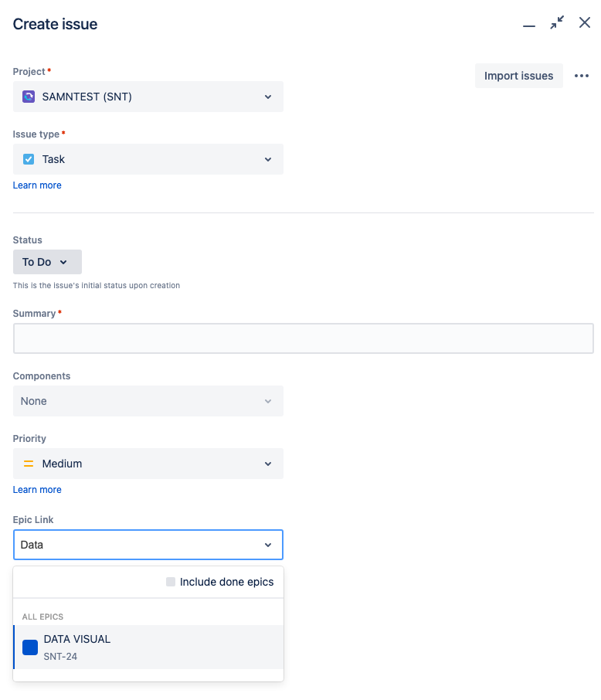The height and width of the screenshot is (700, 601).
Task: Open the more actions ellipsis menu
Action: point(582,76)
